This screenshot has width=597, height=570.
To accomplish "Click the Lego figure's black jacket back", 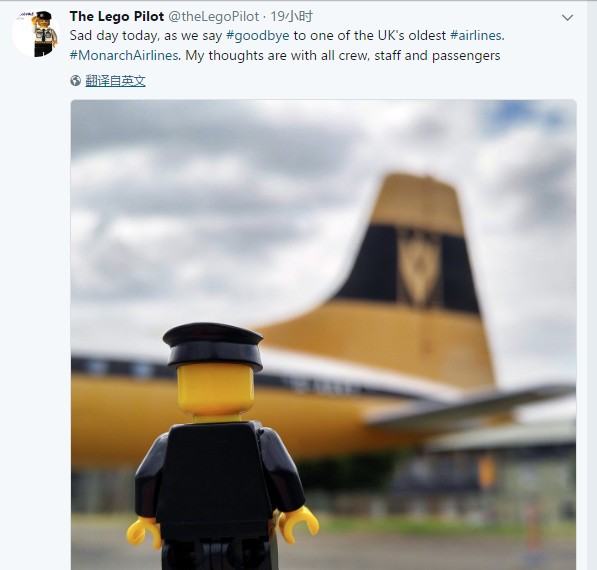I will 214,477.
